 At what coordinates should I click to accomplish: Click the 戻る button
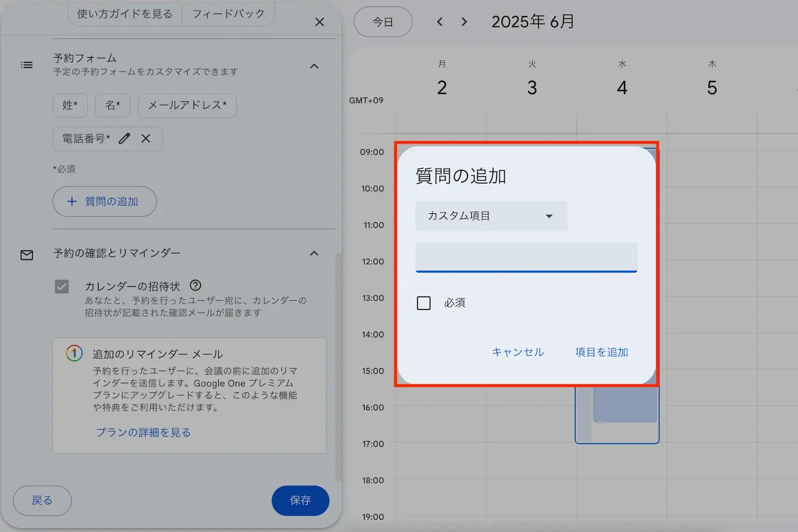(42, 501)
